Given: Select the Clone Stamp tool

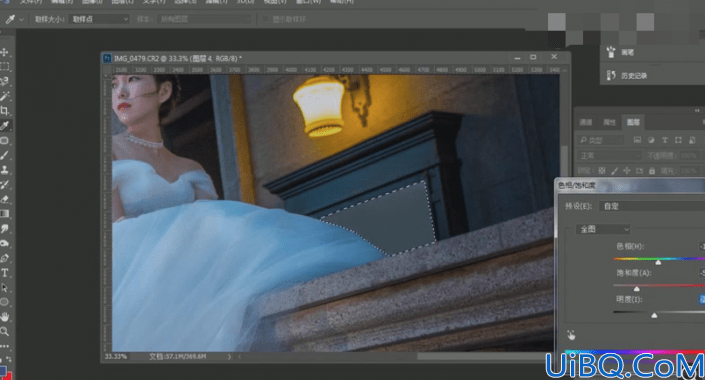Looking at the screenshot, I should pyautogui.click(x=4, y=170).
